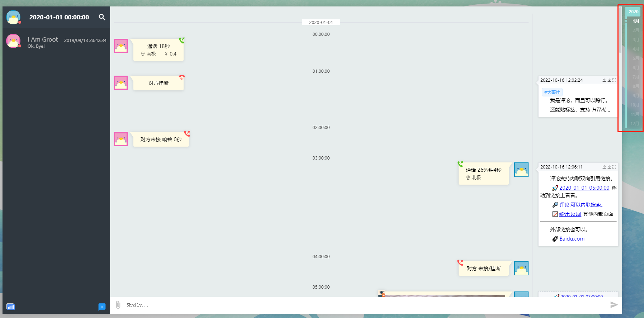Image resolution: width=644 pixels, height=318 pixels.
Task: Expand the 12:06:11 comment to fullscreen
Action: coord(614,167)
